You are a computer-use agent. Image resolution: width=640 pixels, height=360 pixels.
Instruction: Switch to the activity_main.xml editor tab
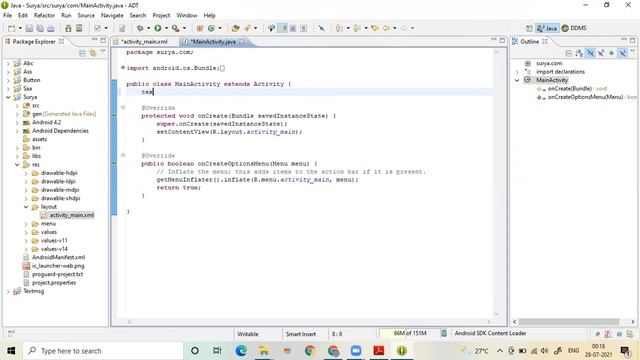point(145,42)
